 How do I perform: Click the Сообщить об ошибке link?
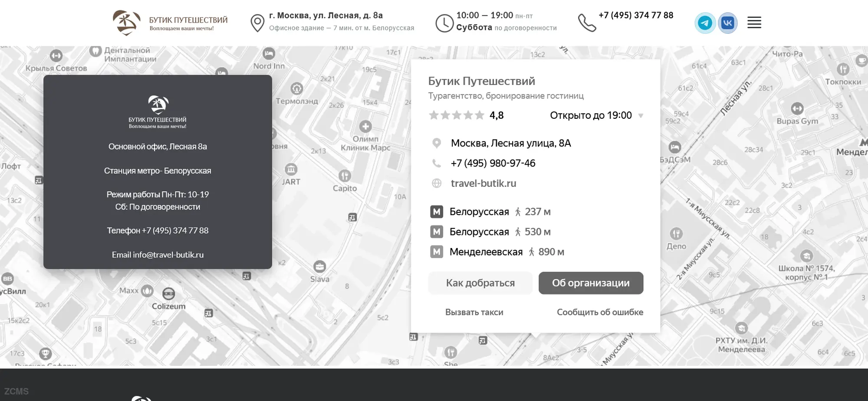tap(600, 312)
